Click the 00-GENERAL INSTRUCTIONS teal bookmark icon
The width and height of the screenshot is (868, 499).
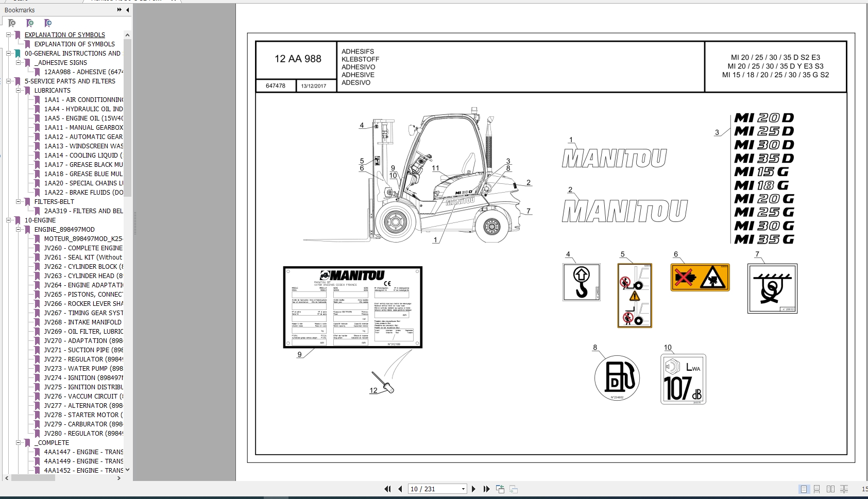(18, 54)
